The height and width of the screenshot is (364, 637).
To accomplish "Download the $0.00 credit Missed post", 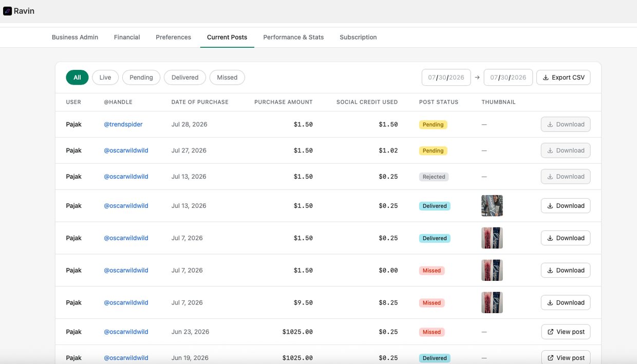I will click(x=566, y=271).
